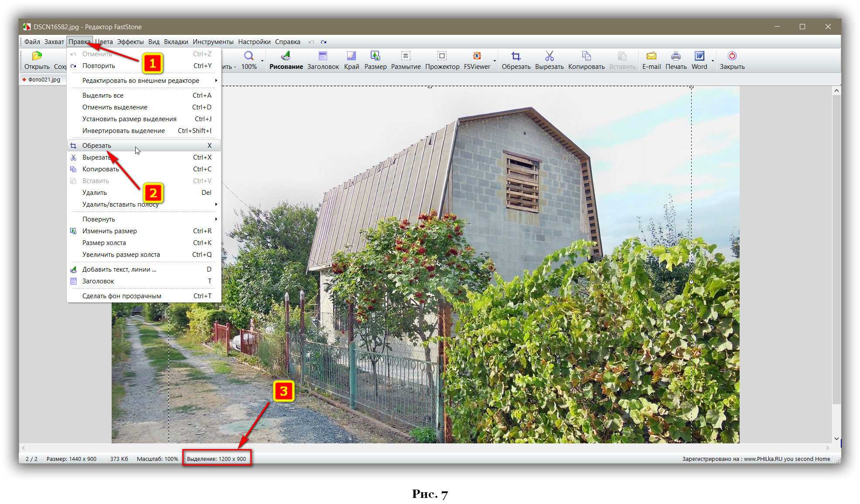
Task: Switch to the Фото021.jpg tab
Action: [x=44, y=80]
